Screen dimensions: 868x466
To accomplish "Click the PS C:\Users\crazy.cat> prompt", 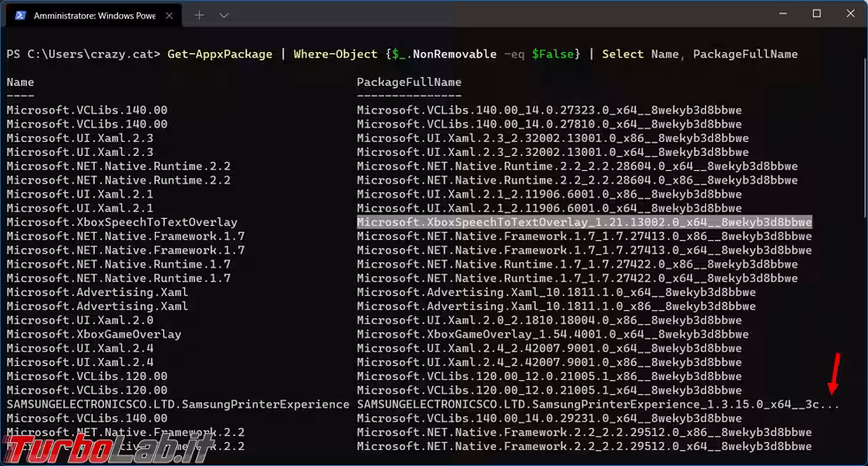I will (x=83, y=54).
